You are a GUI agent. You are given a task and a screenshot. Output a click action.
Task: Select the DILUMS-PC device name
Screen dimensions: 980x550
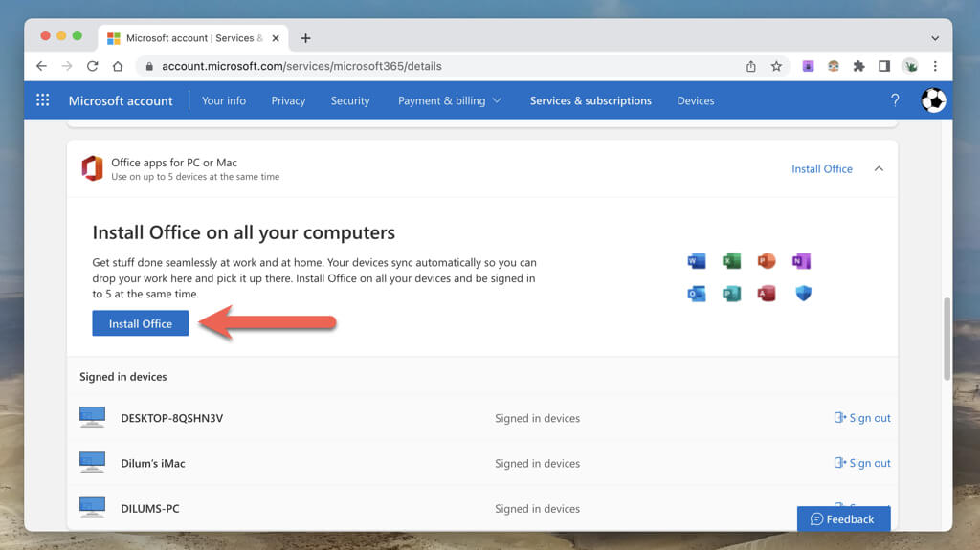(x=150, y=508)
